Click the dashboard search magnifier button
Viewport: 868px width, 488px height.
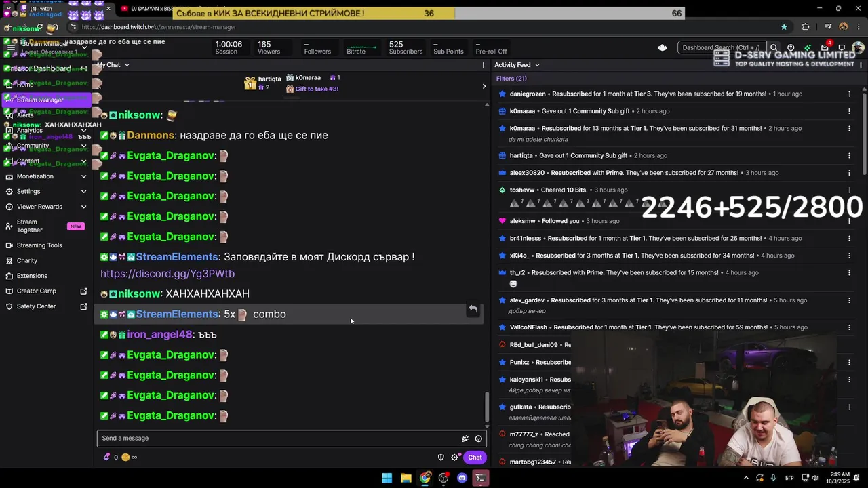click(774, 48)
